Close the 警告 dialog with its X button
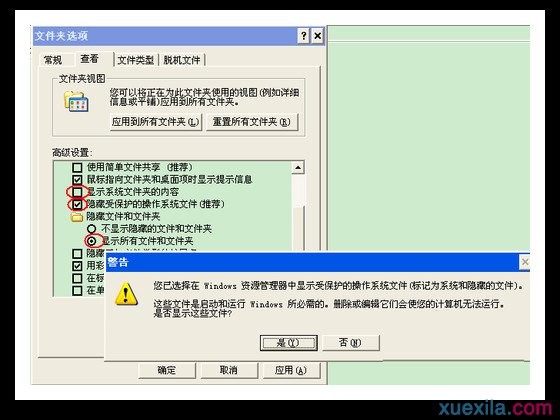Image resolution: width=560 pixels, height=420 pixels. tap(525, 262)
